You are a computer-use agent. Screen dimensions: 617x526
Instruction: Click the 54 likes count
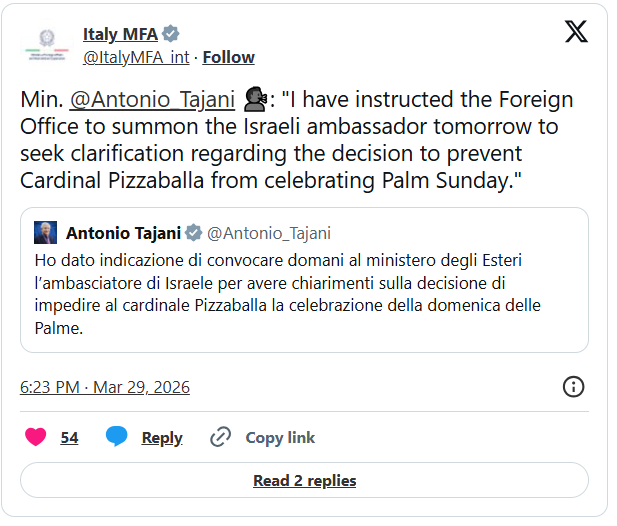69,437
